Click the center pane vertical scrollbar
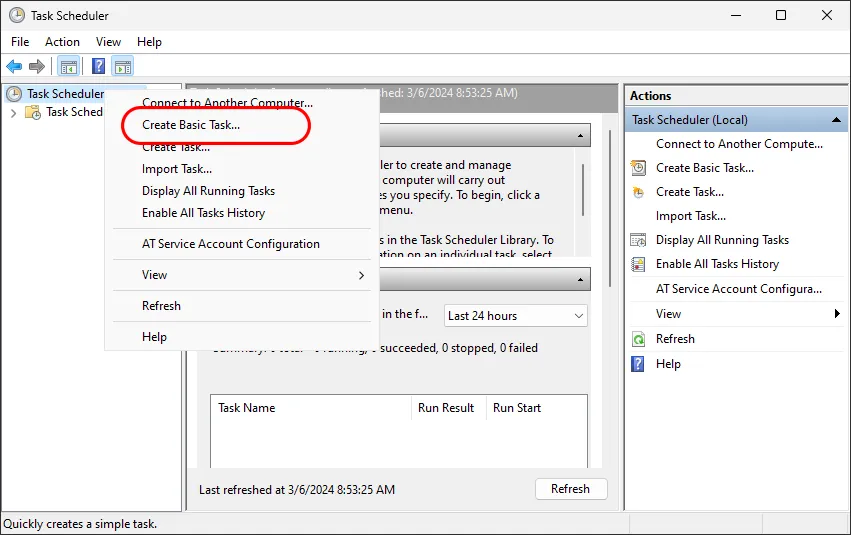The image size is (851, 535). [x=610, y=208]
